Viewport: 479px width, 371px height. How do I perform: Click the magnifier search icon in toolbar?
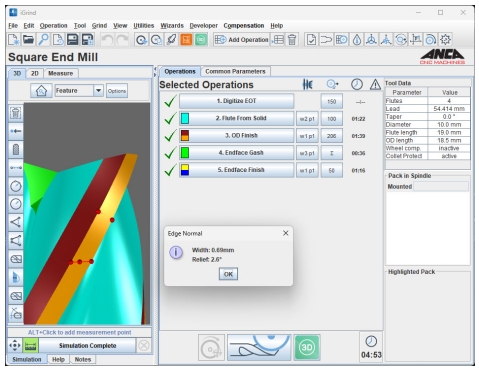[43, 40]
